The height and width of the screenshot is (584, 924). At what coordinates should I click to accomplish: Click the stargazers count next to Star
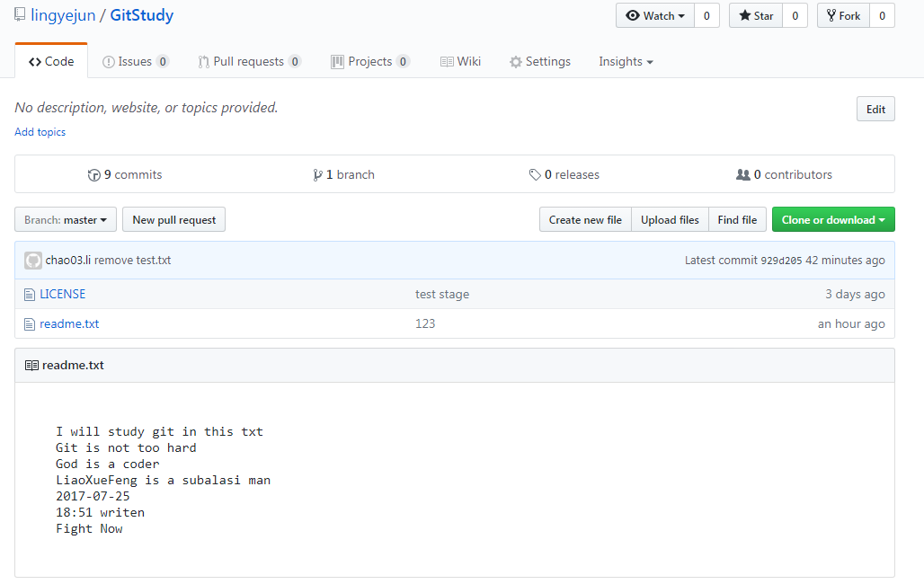coord(795,16)
